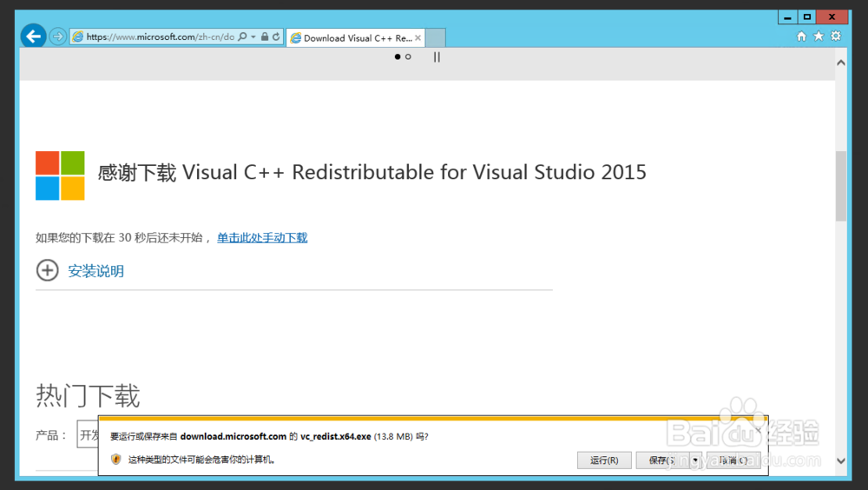Image resolution: width=868 pixels, height=490 pixels.
Task: Click the 取消 button in download bar
Action: [733, 460]
